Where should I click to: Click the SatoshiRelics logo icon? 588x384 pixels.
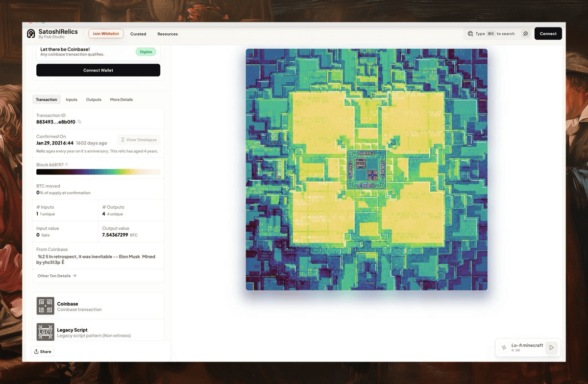(31, 33)
